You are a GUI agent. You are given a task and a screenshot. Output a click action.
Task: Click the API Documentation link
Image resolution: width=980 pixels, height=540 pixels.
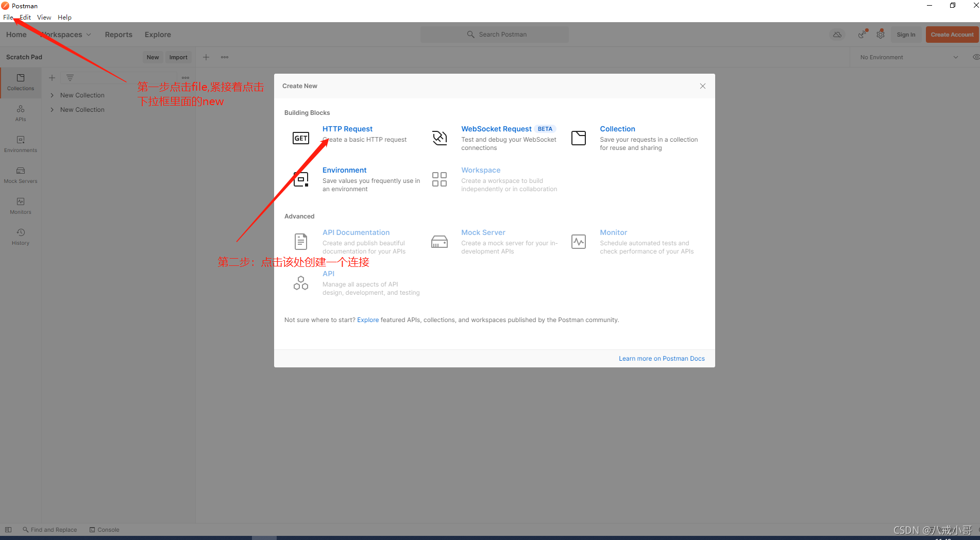(x=356, y=232)
